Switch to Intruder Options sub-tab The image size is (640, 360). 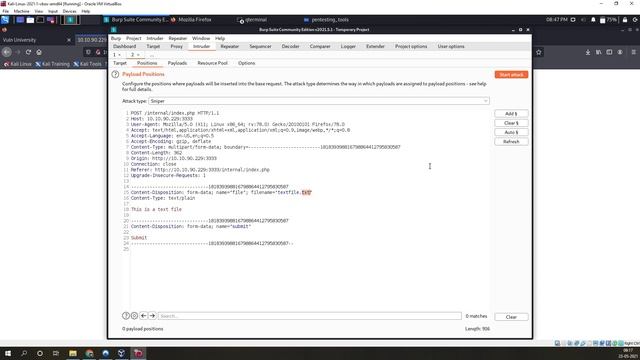click(x=247, y=63)
